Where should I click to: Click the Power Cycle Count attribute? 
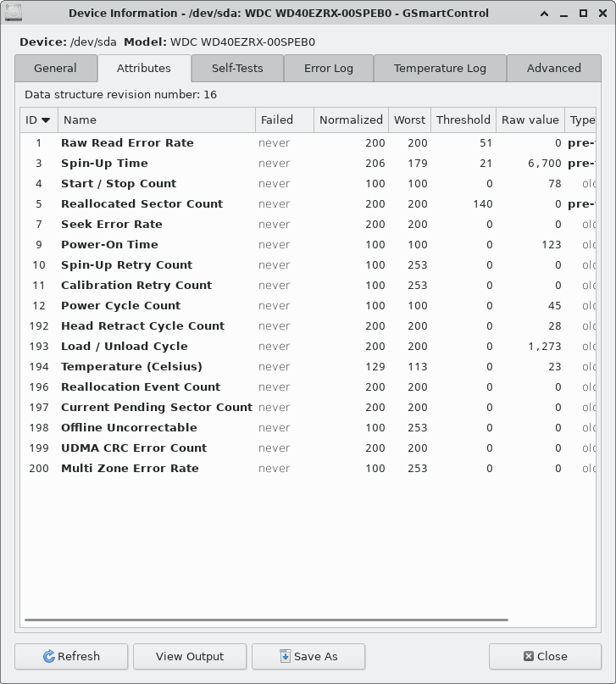click(x=308, y=306)
